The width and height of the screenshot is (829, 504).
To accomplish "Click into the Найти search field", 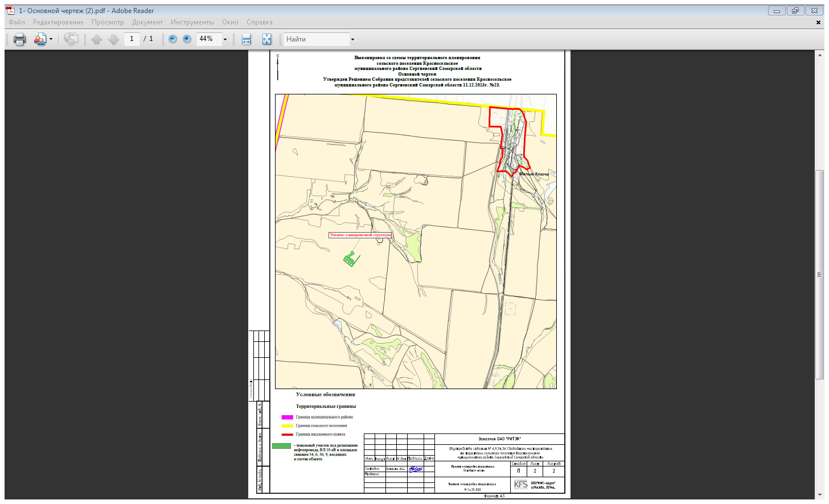I will tap(317, 39).
